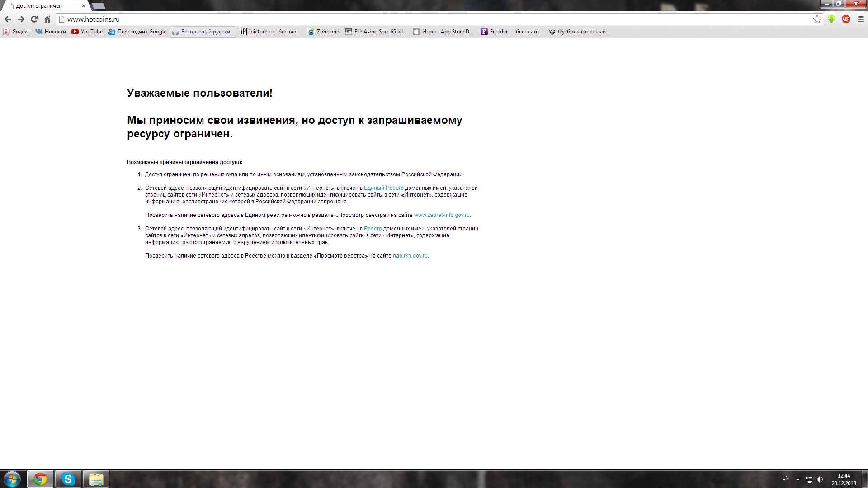Go to the Home page icon
This screenshot has height=488, width=868.
(x=47, y=19)
